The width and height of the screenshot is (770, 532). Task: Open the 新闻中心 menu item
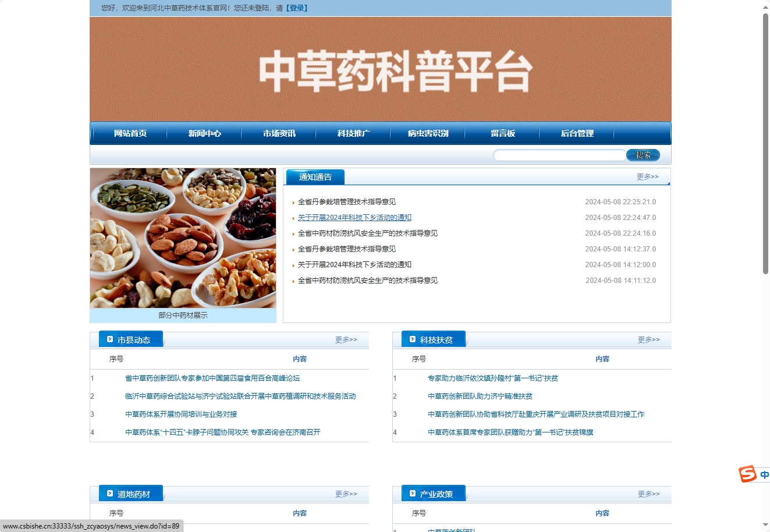204,133
